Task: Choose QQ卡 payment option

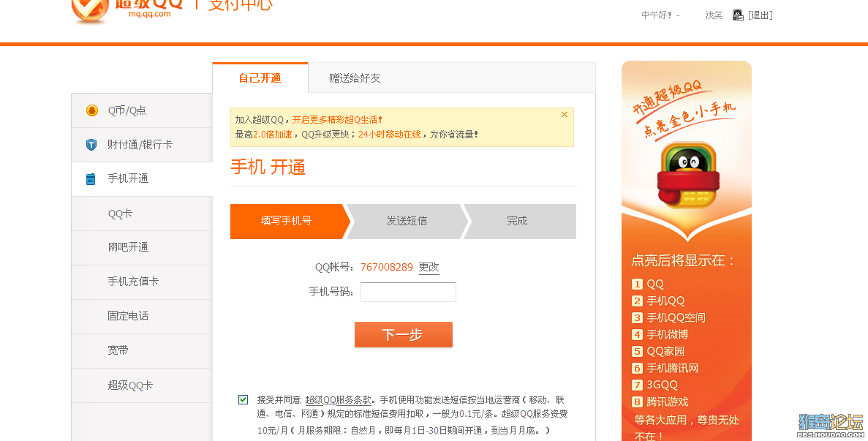Action: (x=142, y=214)
